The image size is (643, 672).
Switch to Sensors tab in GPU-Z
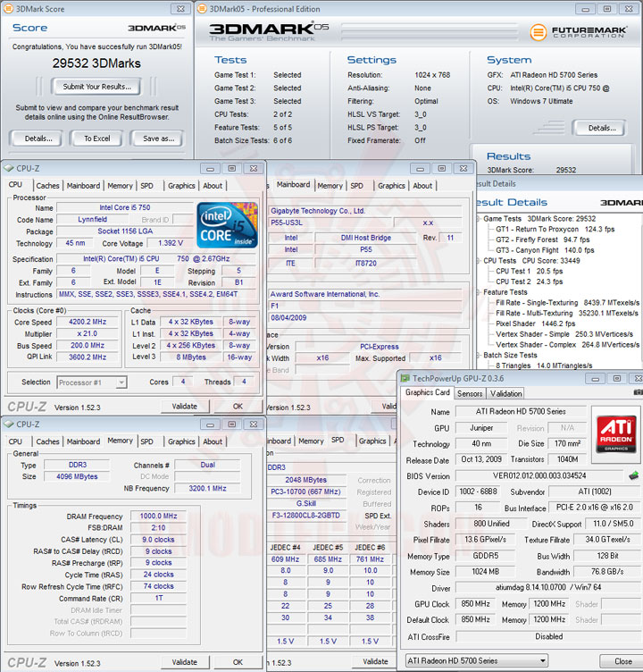(x=470, y=393)
